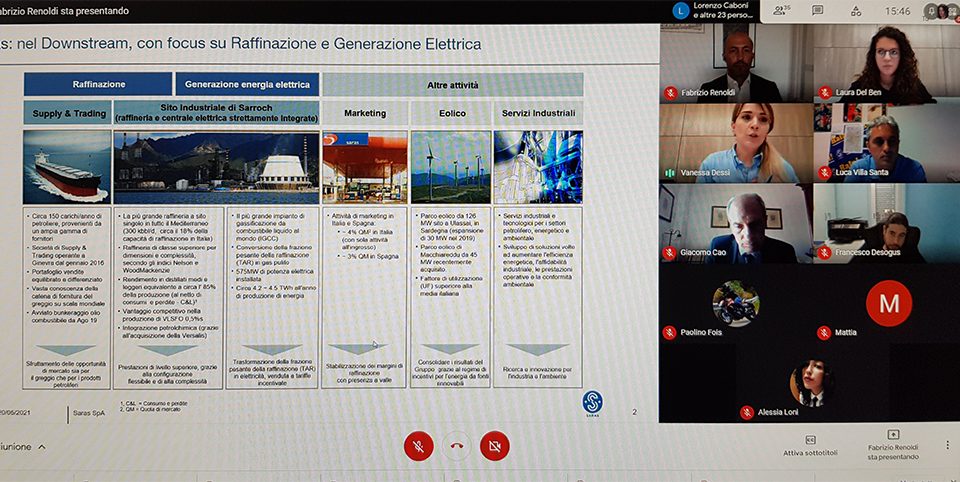Select Giacomo Cao's video tile
Image resolution: width=960 pixels, height=482 pixels.
coord(735,222)
